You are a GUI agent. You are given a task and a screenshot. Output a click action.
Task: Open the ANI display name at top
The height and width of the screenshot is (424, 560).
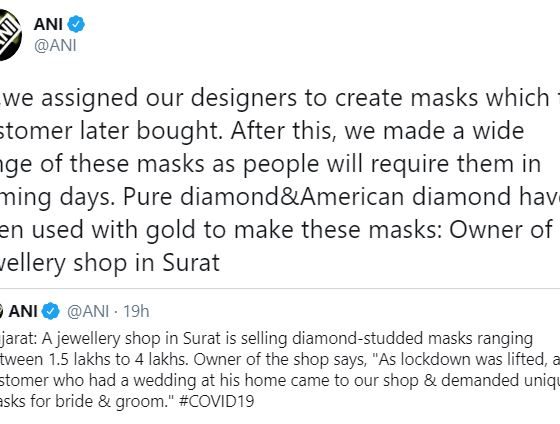tap(48, 24)
